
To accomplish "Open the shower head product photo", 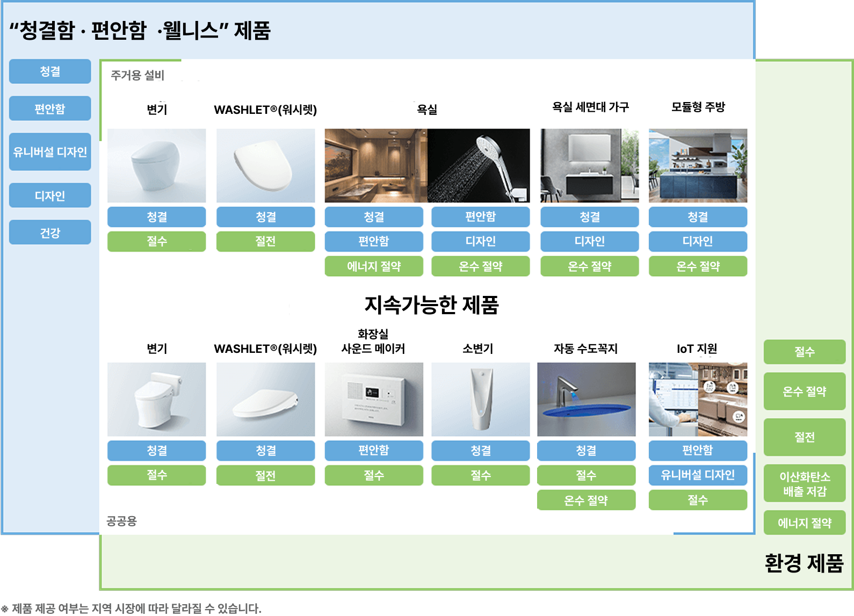I will coord(479,165).
